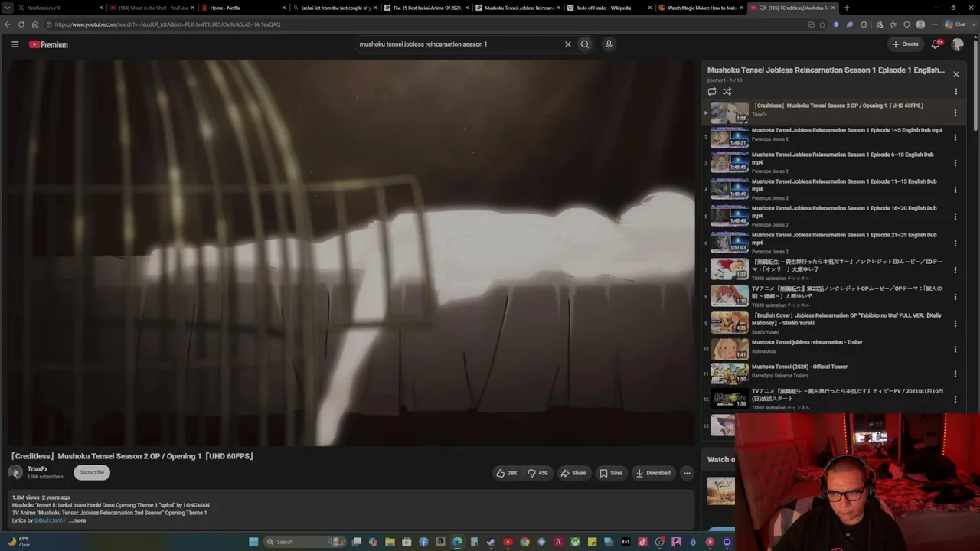Open the Create button
Image resolution: width=980 pixels, height=551 pixels.
(x=905, y=44)
